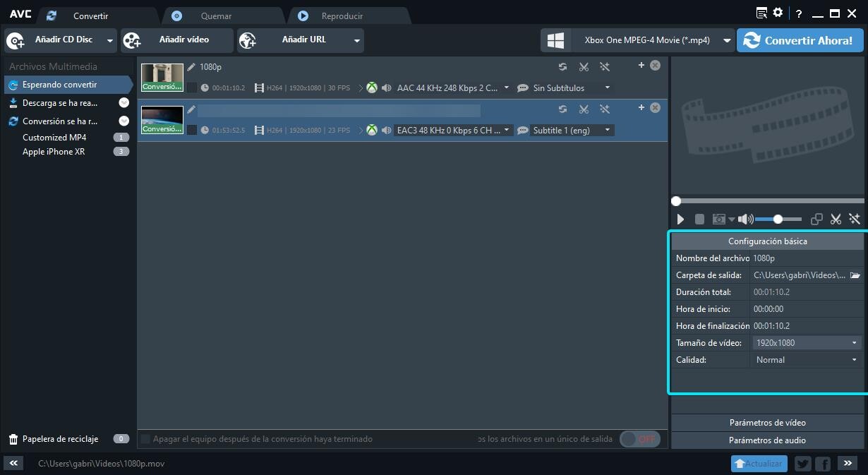Viewport: 868px width, 475px height.
Task: Open the Trim tool for the 1080p video
Action: tap(584, 66)
